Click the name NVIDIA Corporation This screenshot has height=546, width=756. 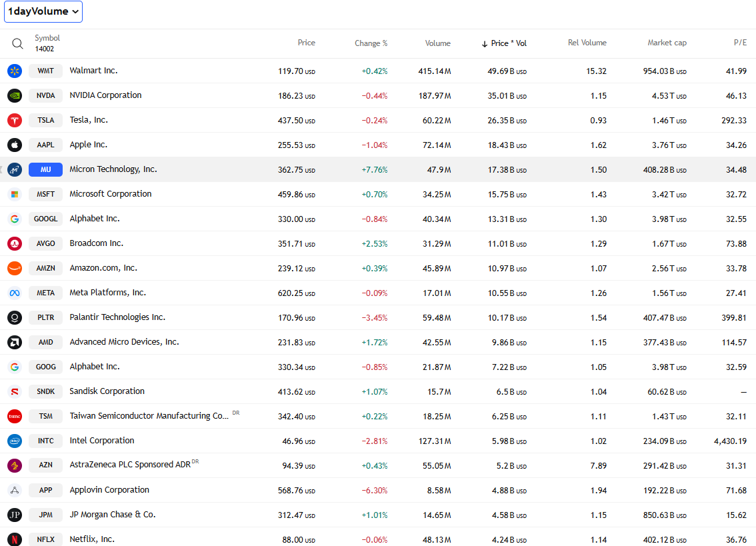pos(105,95)
